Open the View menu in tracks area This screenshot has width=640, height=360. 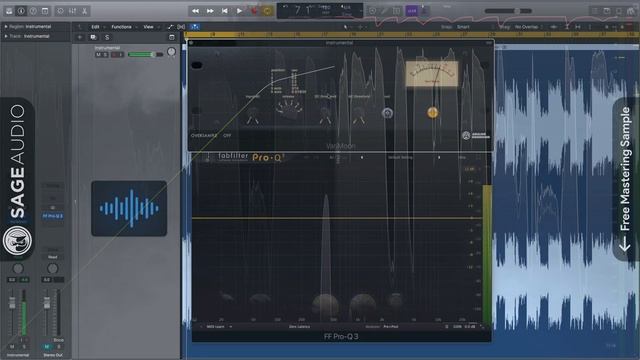[x=148, y=27]
